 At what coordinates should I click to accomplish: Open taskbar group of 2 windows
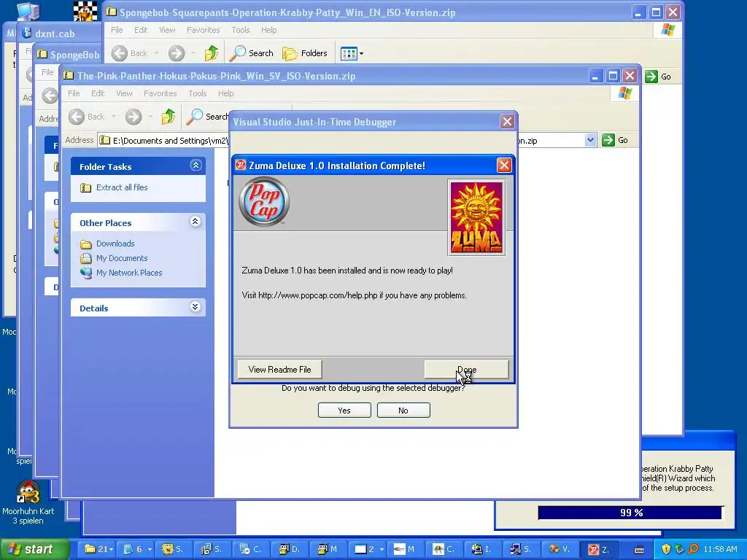click(x=368, y=549)
